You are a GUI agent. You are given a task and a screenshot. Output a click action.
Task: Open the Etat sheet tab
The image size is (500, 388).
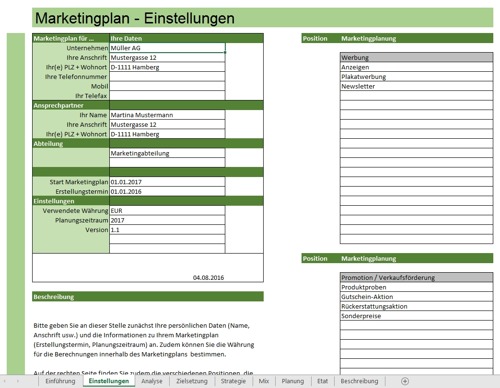(322, 381)
